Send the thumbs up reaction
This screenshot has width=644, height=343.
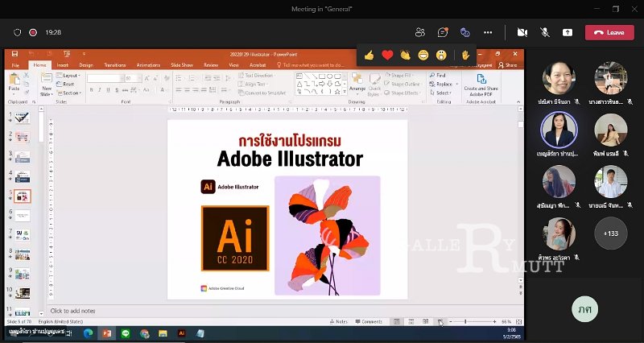click(369, 56)
